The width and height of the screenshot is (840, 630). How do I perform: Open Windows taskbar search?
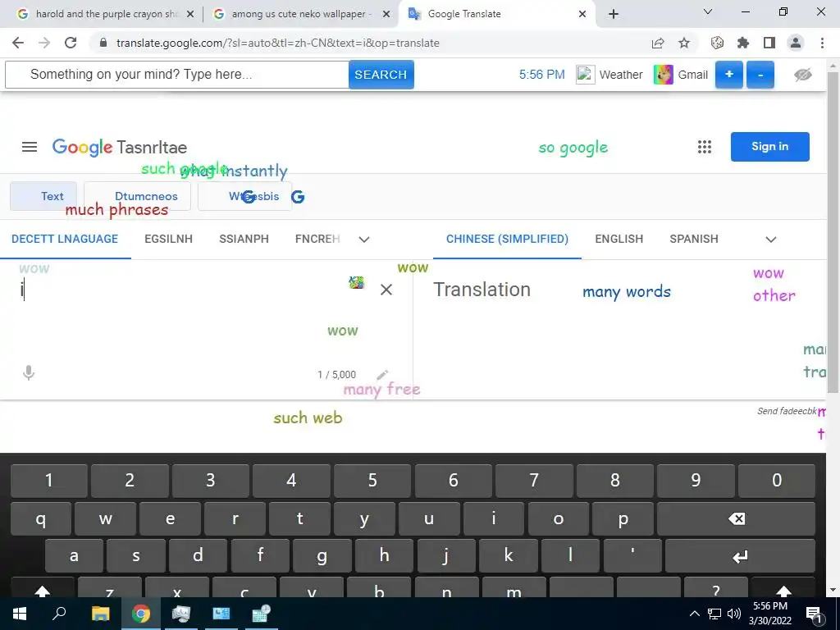click(x=59, y=614)
